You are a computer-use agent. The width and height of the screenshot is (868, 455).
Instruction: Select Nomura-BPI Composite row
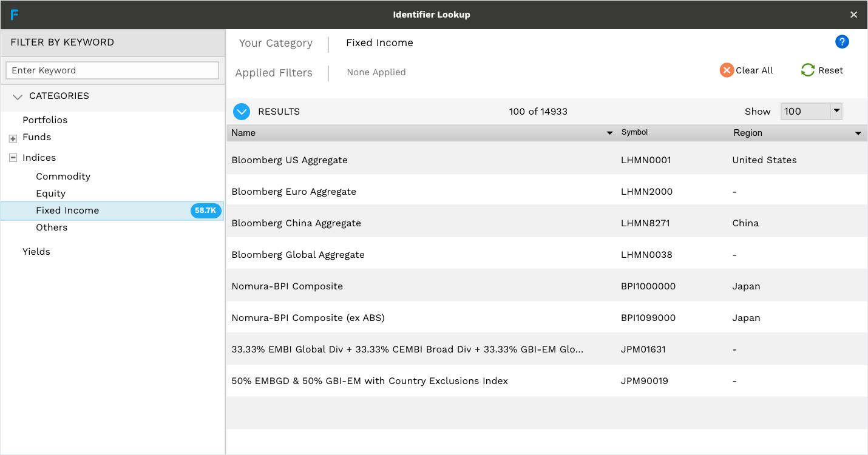click(546, 286)
